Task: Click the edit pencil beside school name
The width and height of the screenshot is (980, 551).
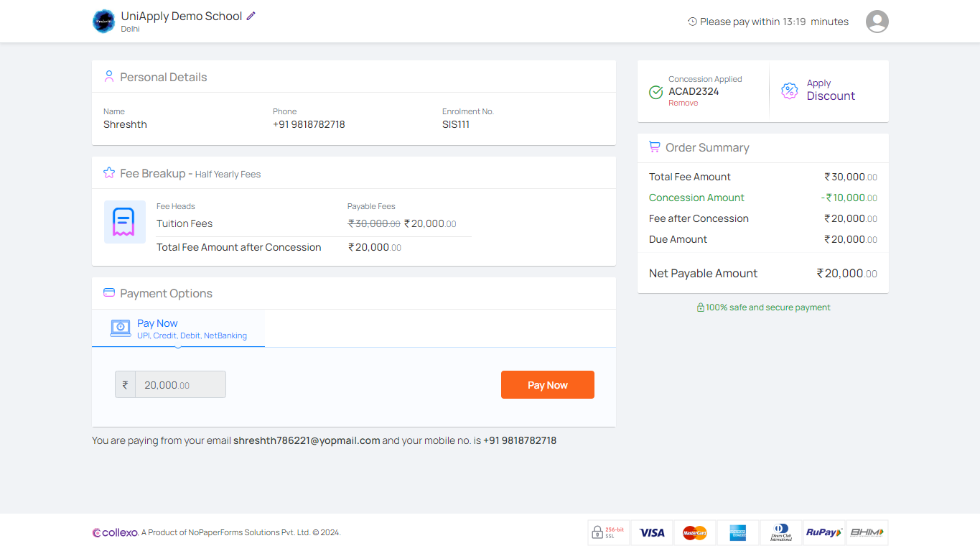Action: pyautogui.click(x=251, y=16)
